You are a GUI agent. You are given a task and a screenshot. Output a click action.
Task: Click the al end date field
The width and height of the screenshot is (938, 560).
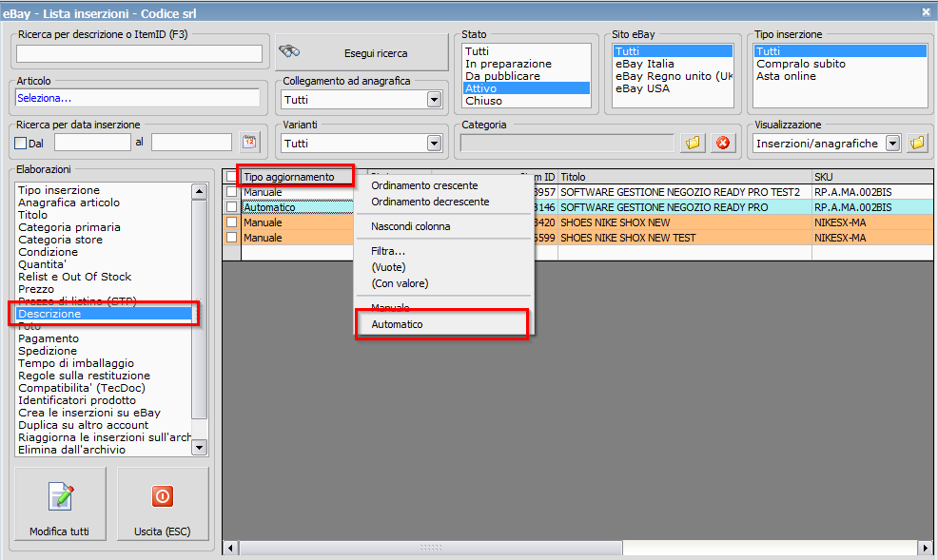(x=191, y=143)
